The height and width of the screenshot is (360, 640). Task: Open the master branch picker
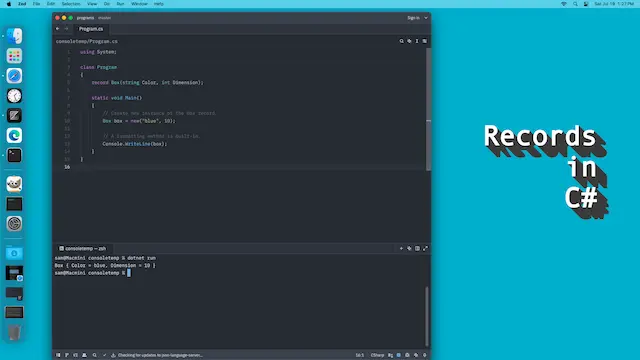(x=104, y=18)
